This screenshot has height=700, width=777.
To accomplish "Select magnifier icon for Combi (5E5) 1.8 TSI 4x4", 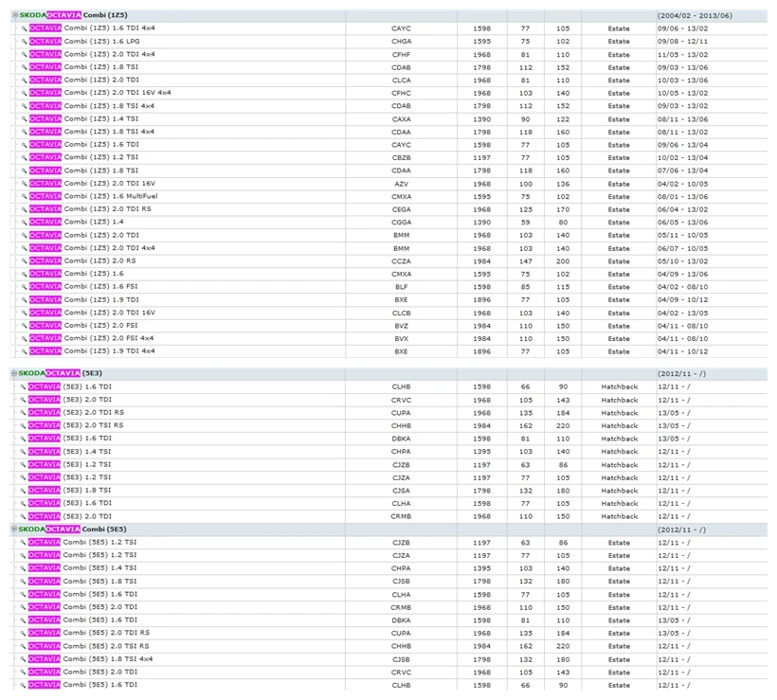I will (23, 659).
